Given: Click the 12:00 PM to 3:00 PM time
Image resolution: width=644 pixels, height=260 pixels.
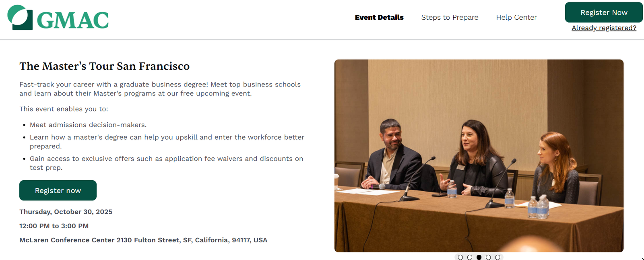Looking at the screenshot, I should click(54, 226).
